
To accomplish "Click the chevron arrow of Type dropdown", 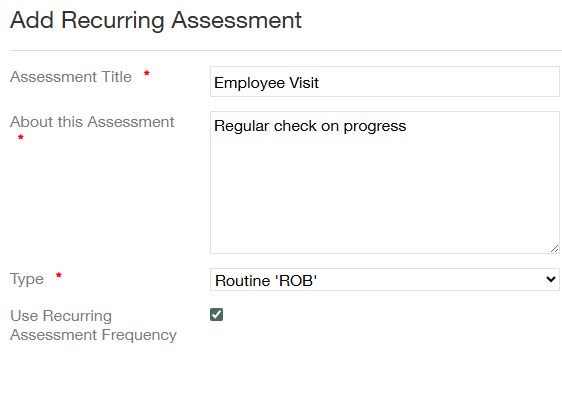I will pyautogui.click(x=551, y=279).
